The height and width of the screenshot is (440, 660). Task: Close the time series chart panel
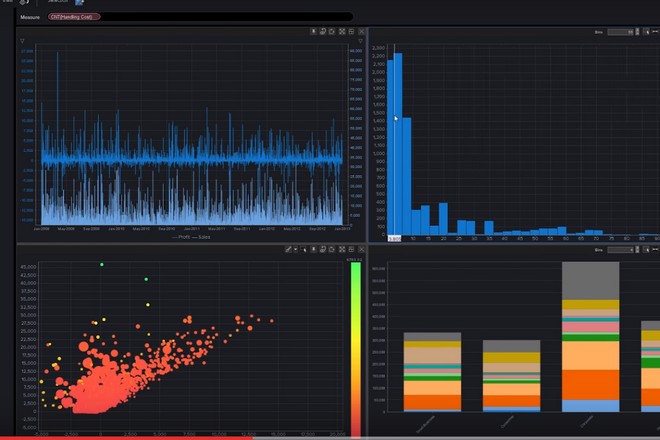pyautogui.click(x=361, y=32)
